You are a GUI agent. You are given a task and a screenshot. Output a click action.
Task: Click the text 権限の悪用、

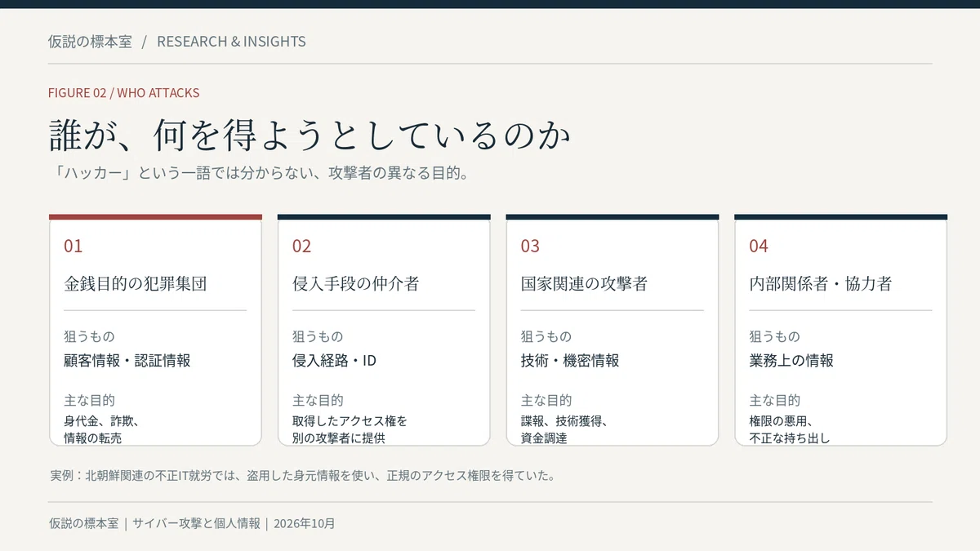tap(782, 422)
